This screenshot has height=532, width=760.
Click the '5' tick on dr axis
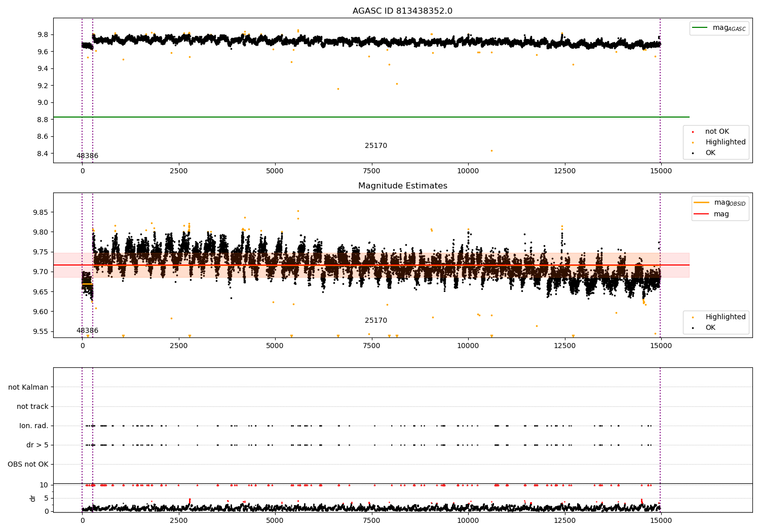tap(46, 499)
